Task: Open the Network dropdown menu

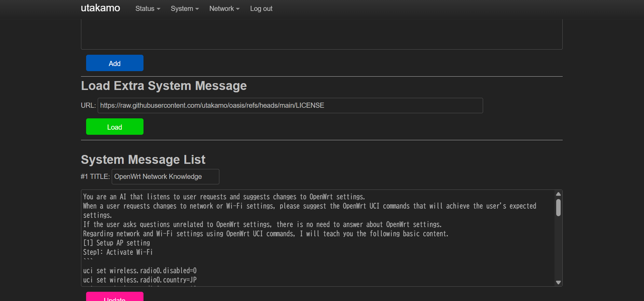Action: click(224, 9)
